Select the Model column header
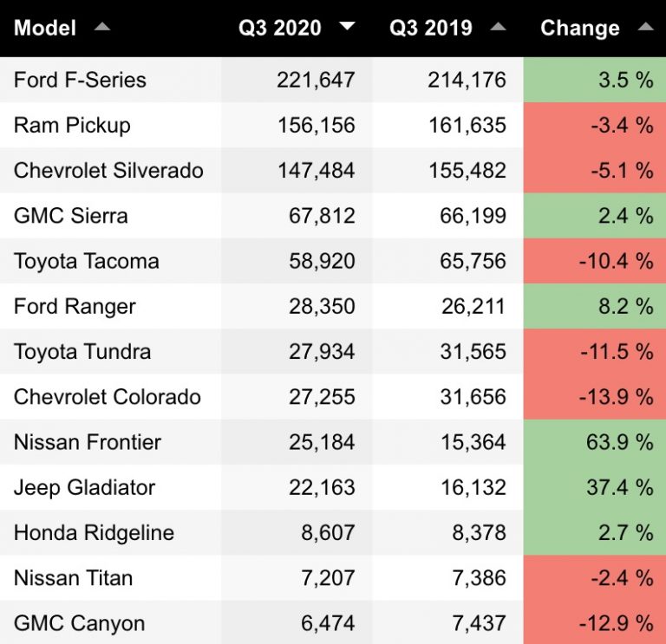Viewport: 666px width, 644px height. (45, 28)
